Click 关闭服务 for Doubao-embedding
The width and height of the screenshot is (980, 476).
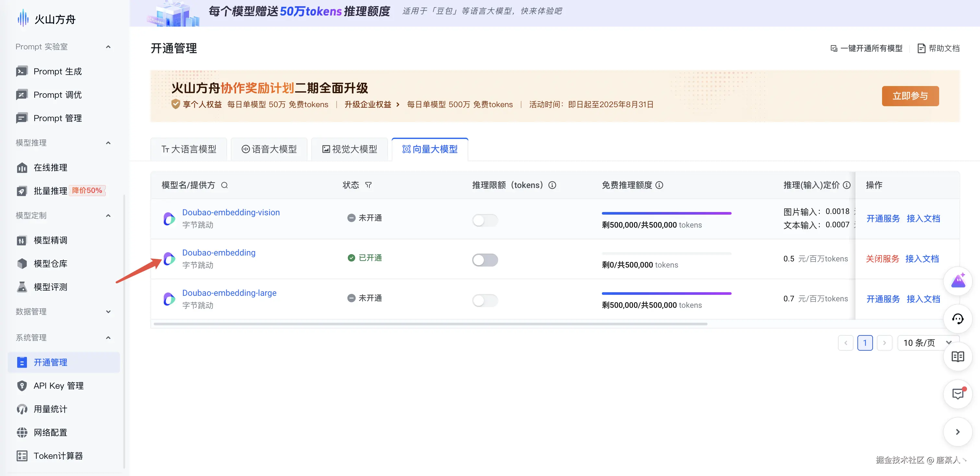pos(882,259)
